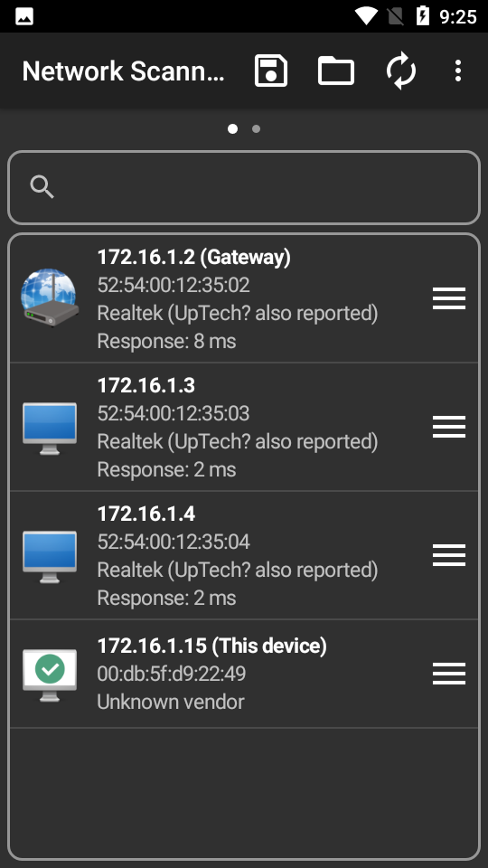Click the gateway router icon
Image resolution: width=488 pixels, height=868 pixels.
coord(50,297)
